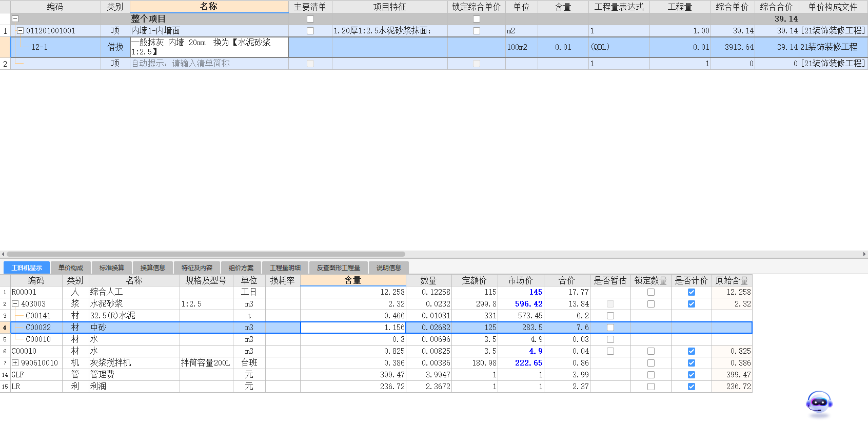Viewport: 868px width, 422px height.
Task: Toggle 锁定数量 for 利润 row
Action: (x=651, y=387)
